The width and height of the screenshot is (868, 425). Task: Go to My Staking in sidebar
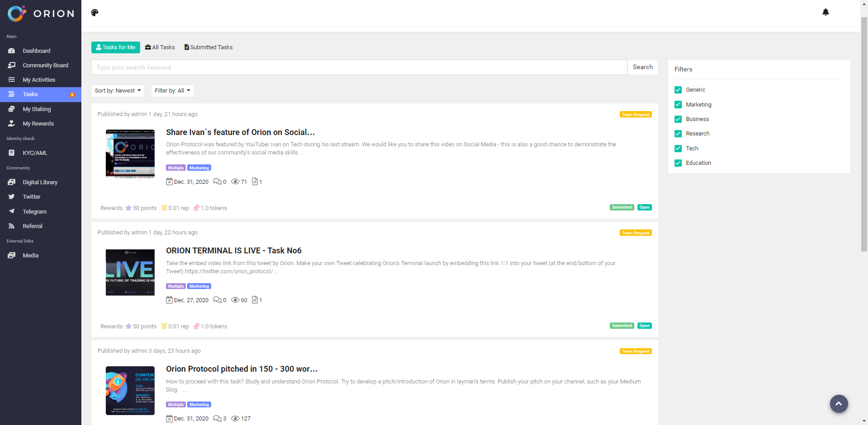point(37,109)
